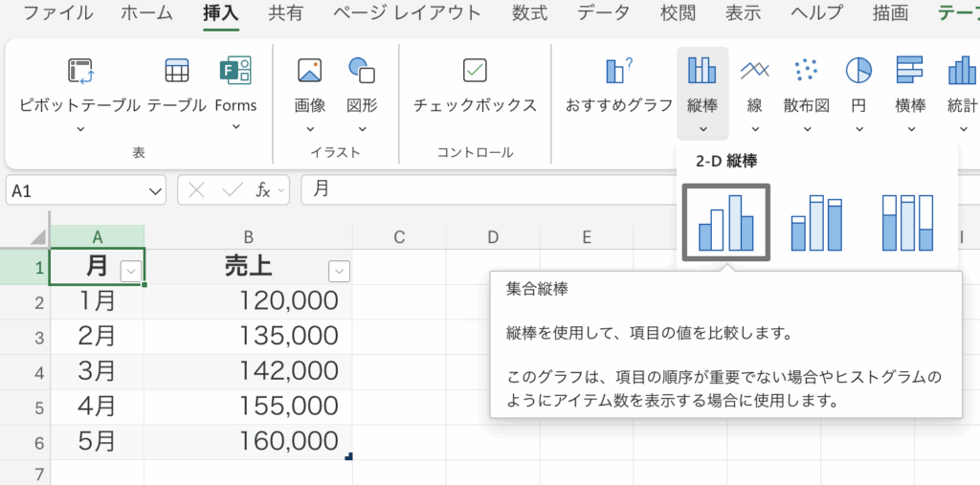The width and height of the screenshot is (980, 485).
Task: Insert a Checkbox (チェックボックス) control
Action: tap(475, 72)
